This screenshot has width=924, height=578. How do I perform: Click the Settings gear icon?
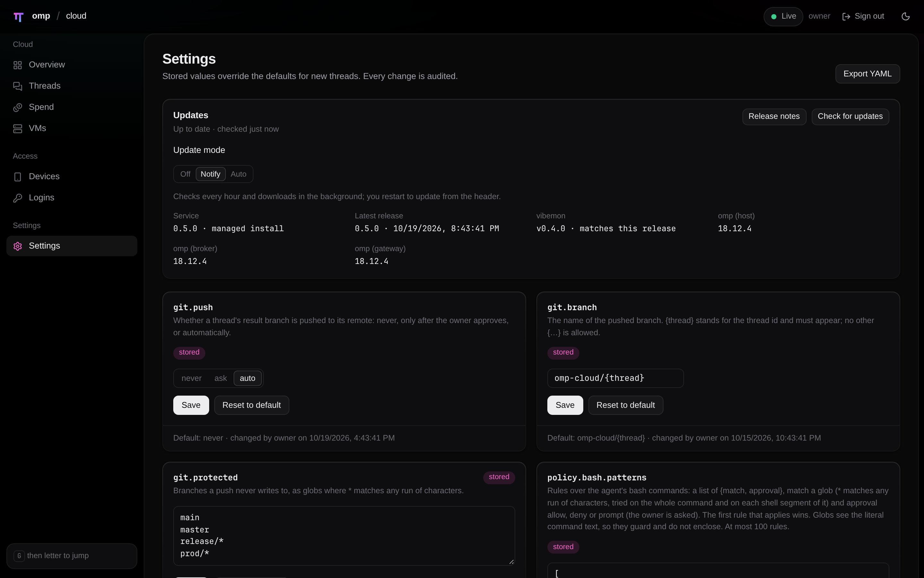[x=18, y=246]
